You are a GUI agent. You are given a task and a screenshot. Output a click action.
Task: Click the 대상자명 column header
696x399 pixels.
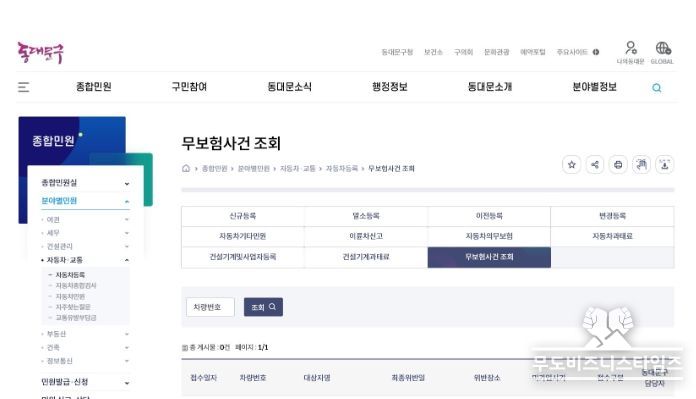(317, 378)
